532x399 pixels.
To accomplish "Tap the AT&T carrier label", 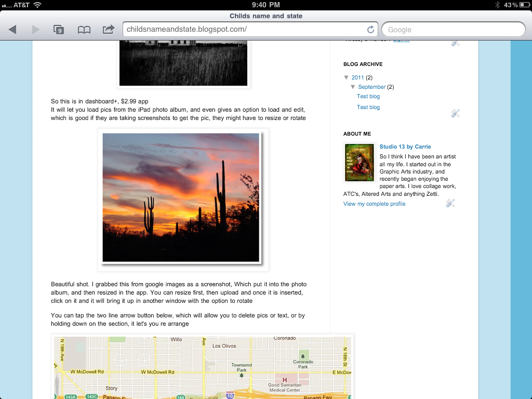I will [21, 5].
